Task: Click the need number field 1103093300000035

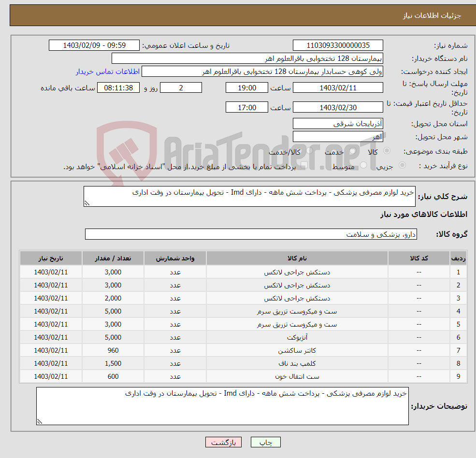Action: point(338,45)
